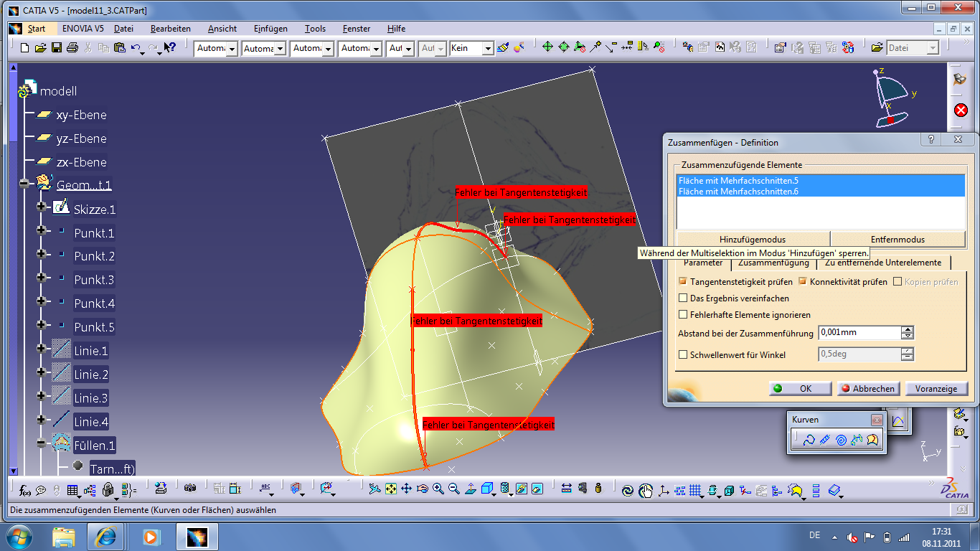Click the axis system icon in bottom toolbar
Viewport: 980px width, 551px height.
(x=663, y=491)
